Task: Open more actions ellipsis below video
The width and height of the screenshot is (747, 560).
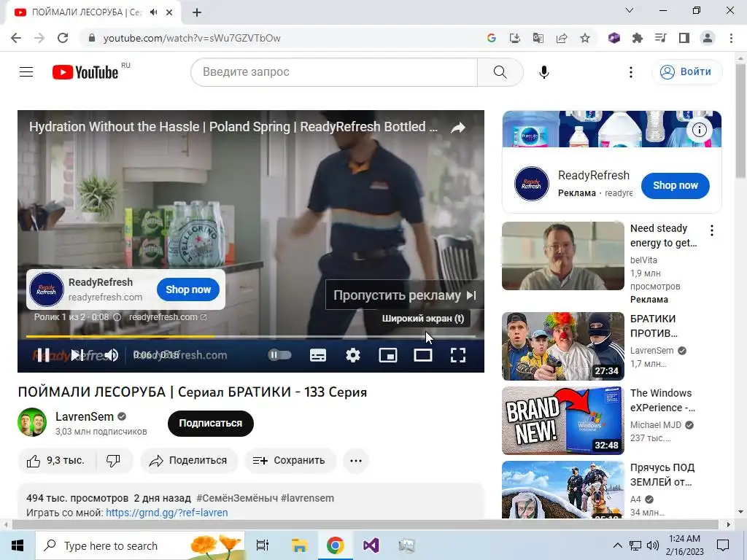Action: click(356, 461)
